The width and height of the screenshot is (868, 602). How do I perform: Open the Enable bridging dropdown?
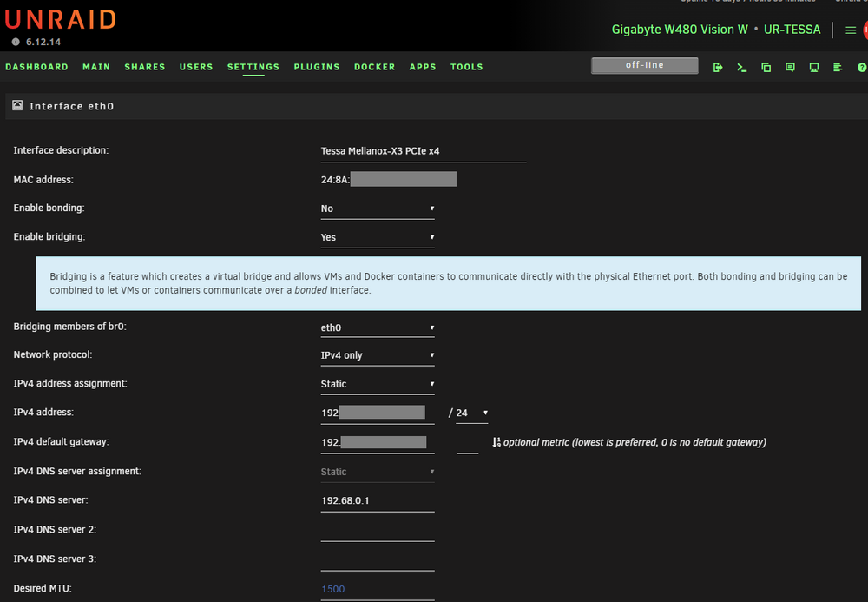point(378,238)
